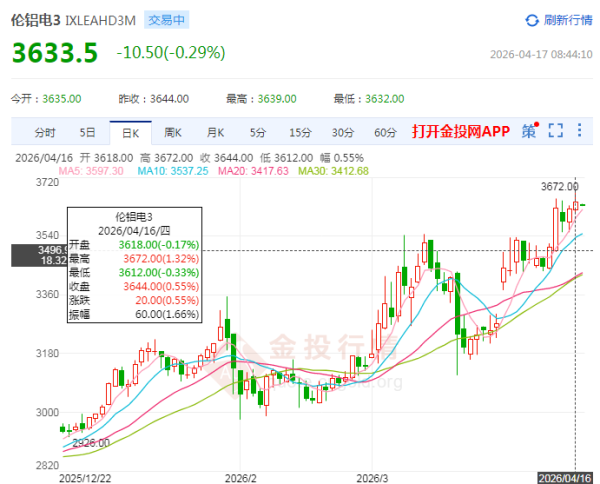The height and width of the screenshot is (484, 600).
Task: Click the IXLEAHD3M symbol code
Action: coord(101,20)
